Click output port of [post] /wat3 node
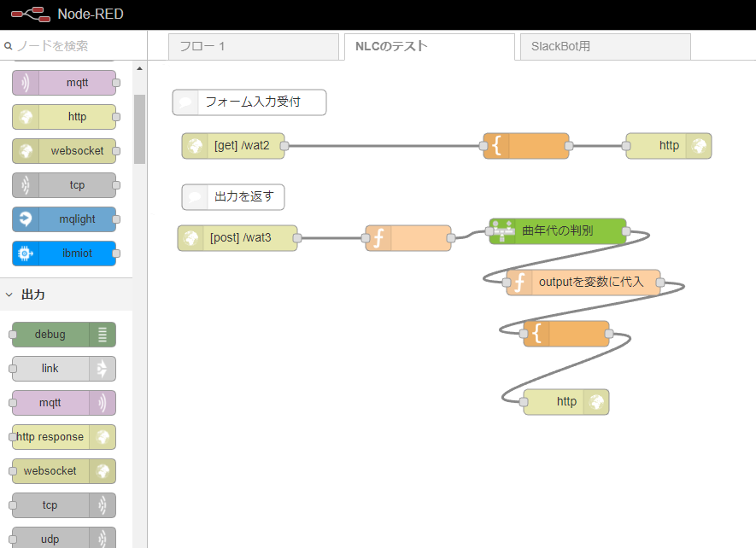The height and width of the screenshot is (548, 756). click(x=297, y=238)
